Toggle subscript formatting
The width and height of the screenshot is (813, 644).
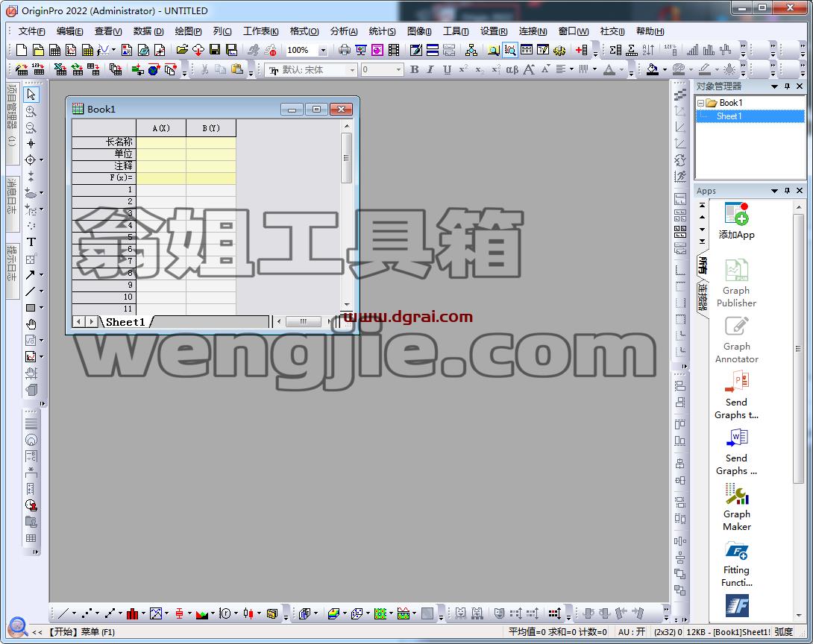480,69
